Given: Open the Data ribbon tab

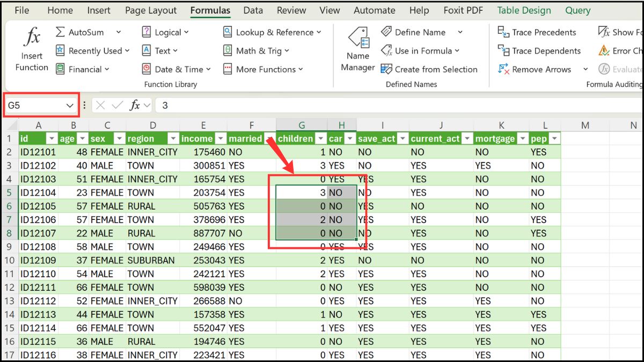Looking at the screenshot, I should pyautogui.click(x=253, y=10).
